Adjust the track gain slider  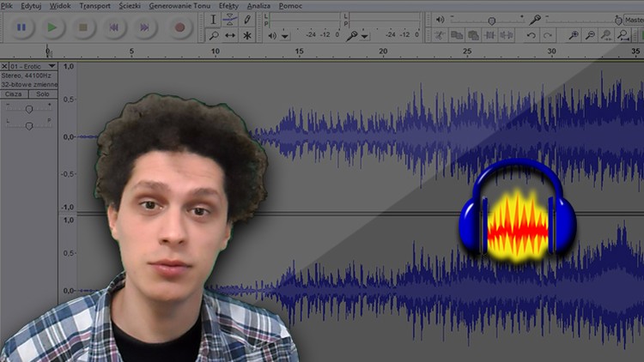(28, 109)
